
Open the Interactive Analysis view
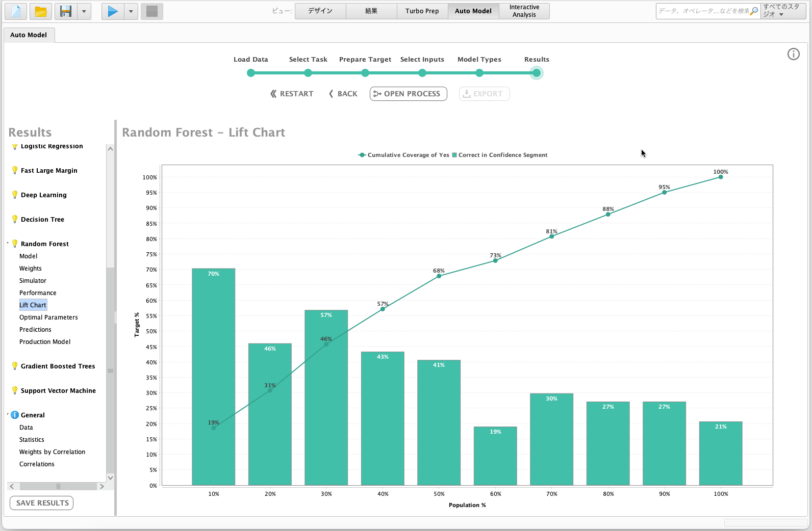pyautogui.click(x=524, y=11)
